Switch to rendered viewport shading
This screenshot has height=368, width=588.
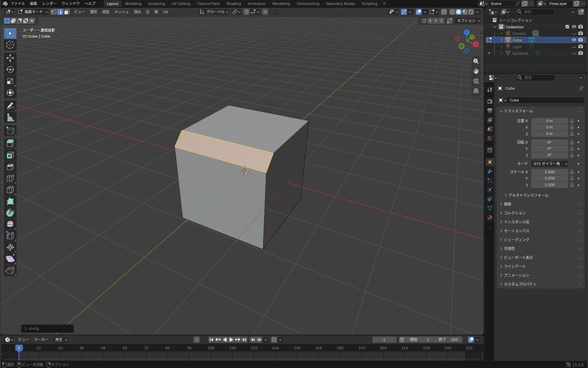(471, 12)
